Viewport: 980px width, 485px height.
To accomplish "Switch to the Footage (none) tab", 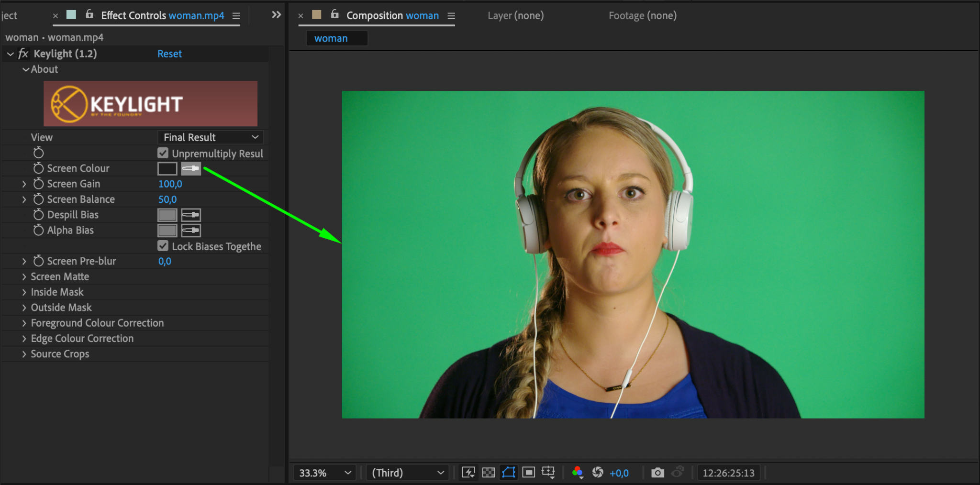I will [x=642, y=15].
